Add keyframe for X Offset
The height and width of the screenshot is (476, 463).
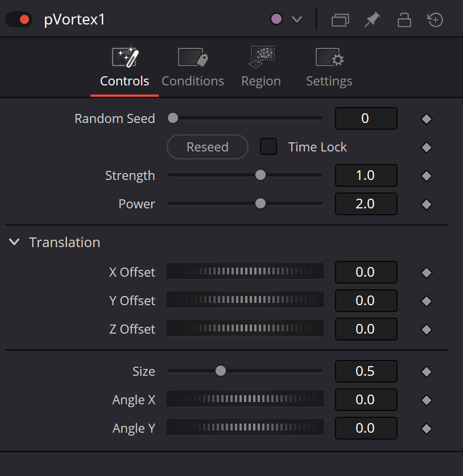426,273
